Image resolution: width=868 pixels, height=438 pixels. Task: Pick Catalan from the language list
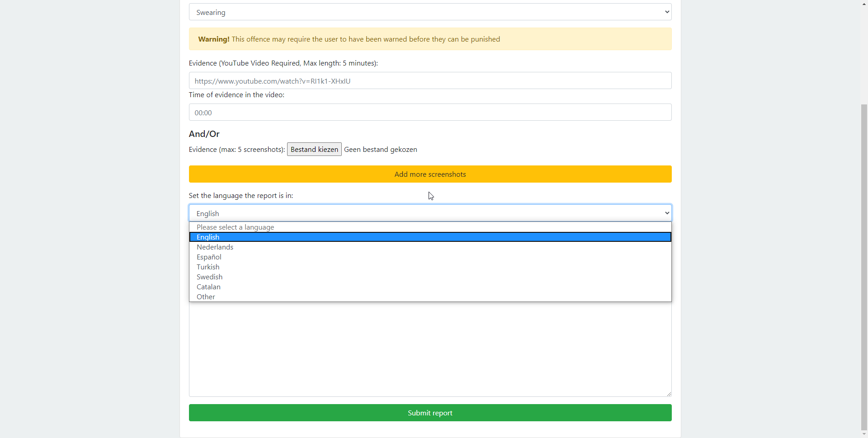coord(430,287)
